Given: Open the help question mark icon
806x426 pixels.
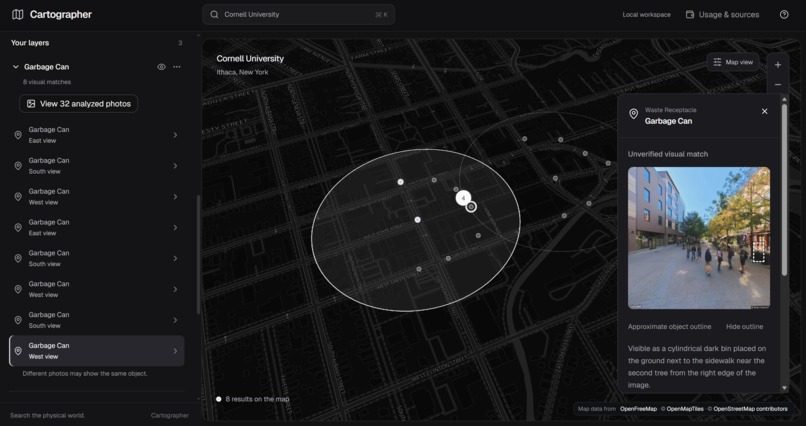Looking at the screenshot, I should [x=784, y=14].
